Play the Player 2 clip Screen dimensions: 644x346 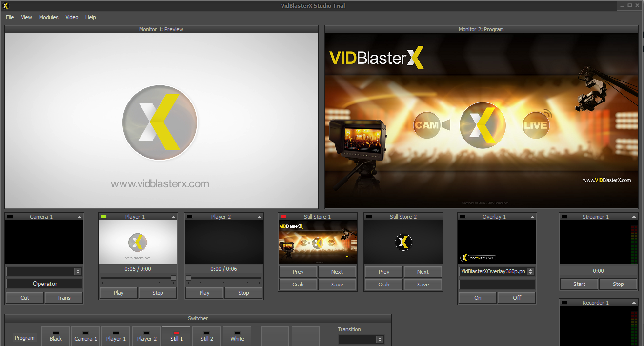204,293
